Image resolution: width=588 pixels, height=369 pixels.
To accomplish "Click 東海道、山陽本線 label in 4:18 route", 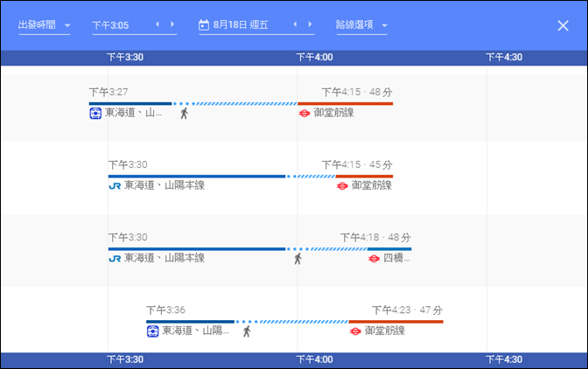I will click(x=164, y=258).
